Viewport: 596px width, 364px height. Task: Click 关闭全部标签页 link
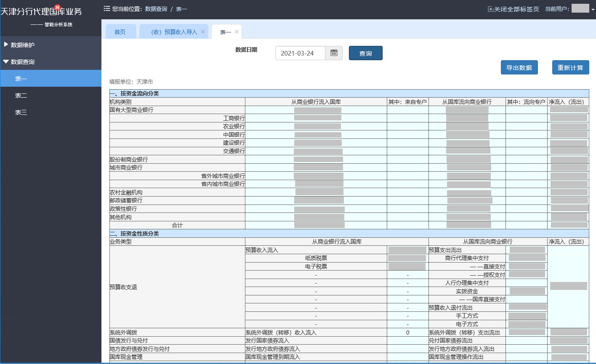coord(514,9)
